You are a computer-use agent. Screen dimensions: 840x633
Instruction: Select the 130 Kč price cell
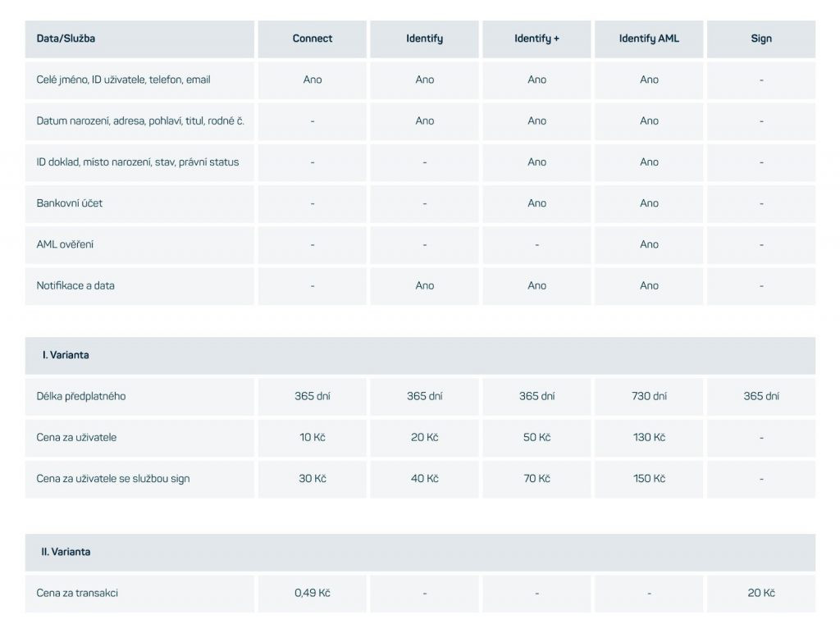(x=649, y=438)
